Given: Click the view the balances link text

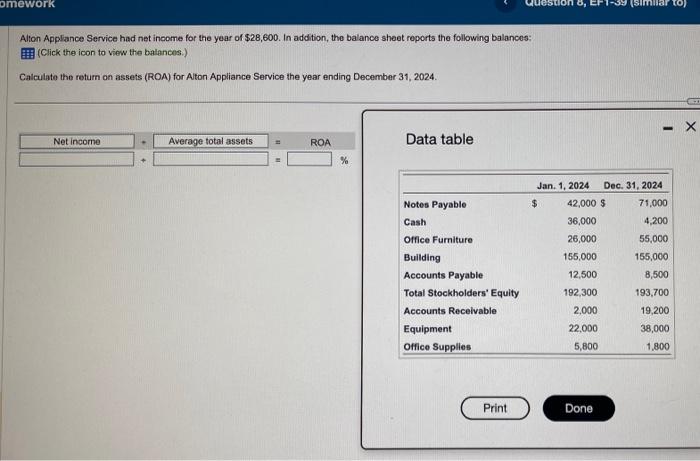Looking at the screenshot, I should point(112,53).
